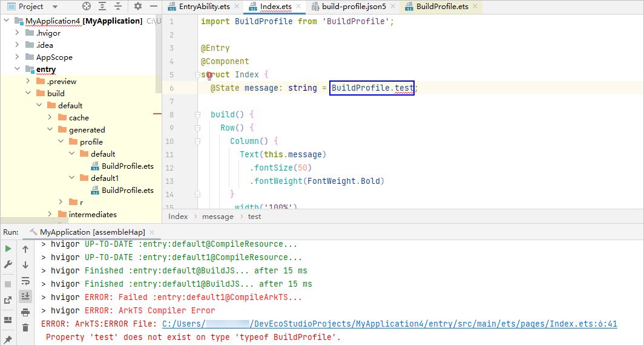This screenshot has width=644, height=346.
Task: Clear the console with the trash icon
Action: pyautogui.click(x=25, y=328)
